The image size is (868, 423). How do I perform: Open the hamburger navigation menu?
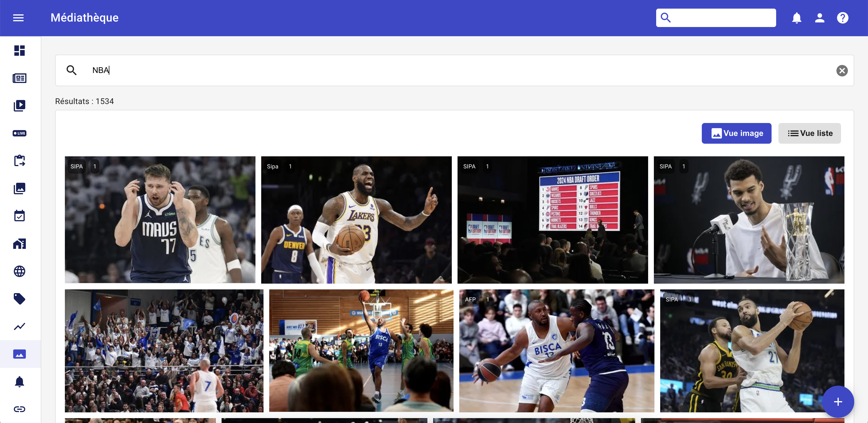click(18, 18)
